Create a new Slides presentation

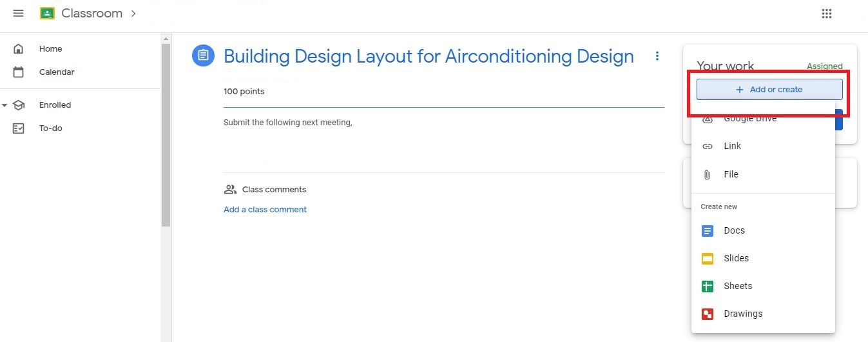[x=736, y=258]
